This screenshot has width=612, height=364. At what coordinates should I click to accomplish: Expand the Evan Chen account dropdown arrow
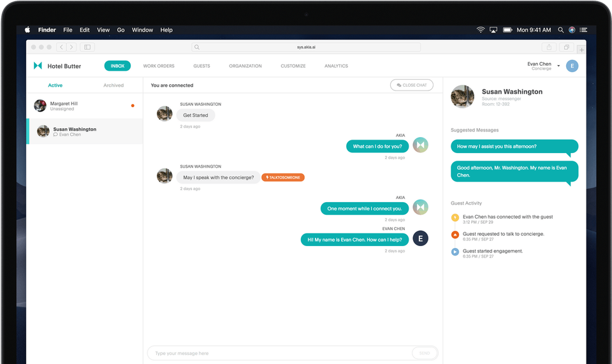[558, 66]
